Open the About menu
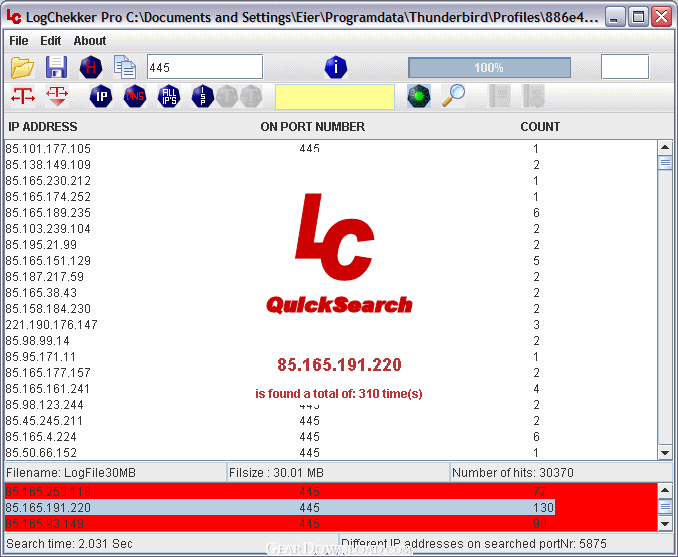This screenshot has width=678, height=557. pyautogui.click(x=90, y=41)
